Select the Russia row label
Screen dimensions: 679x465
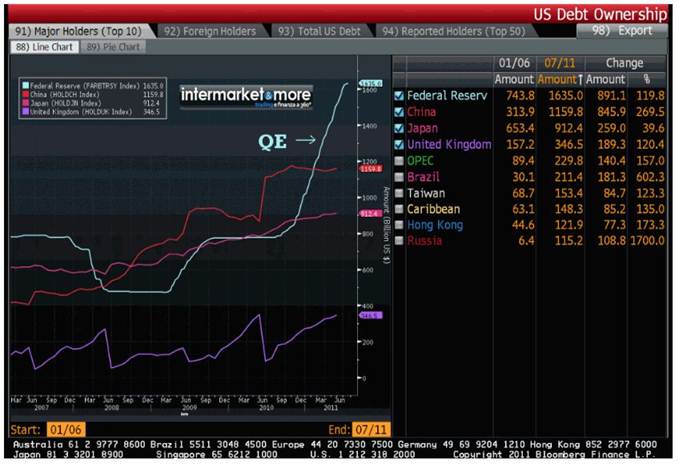coord(424,241)
